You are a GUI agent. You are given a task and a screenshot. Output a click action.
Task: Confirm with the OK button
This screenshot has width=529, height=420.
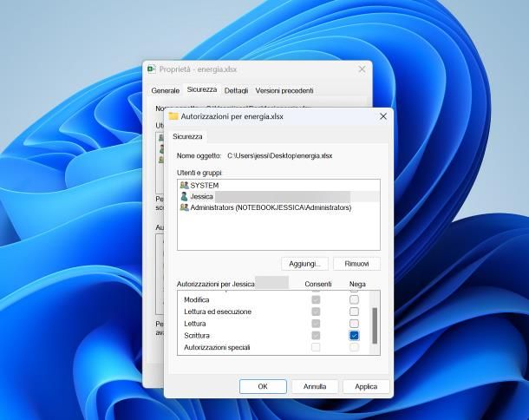pos(263,386)
